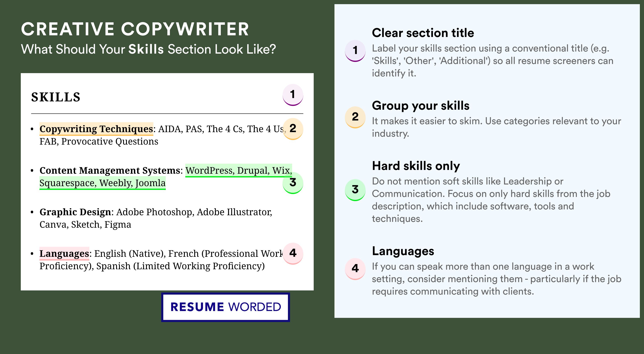Click highlighted 'Languages' label in the resume
The height and width of the screenshot is (354, 644).
click(x=64, y=253)
